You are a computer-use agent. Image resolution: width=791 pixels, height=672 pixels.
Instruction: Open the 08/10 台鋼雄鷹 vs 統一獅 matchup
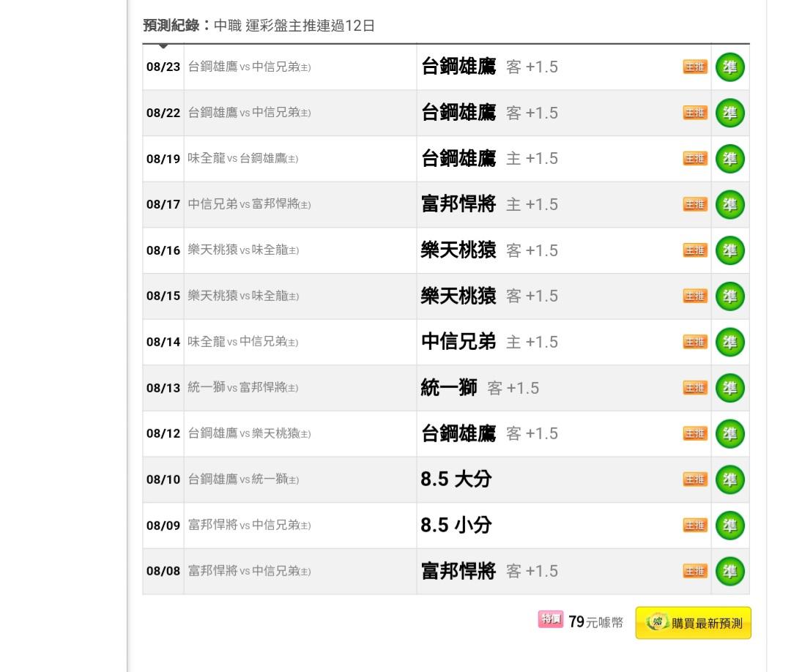(x=244, y=479)
